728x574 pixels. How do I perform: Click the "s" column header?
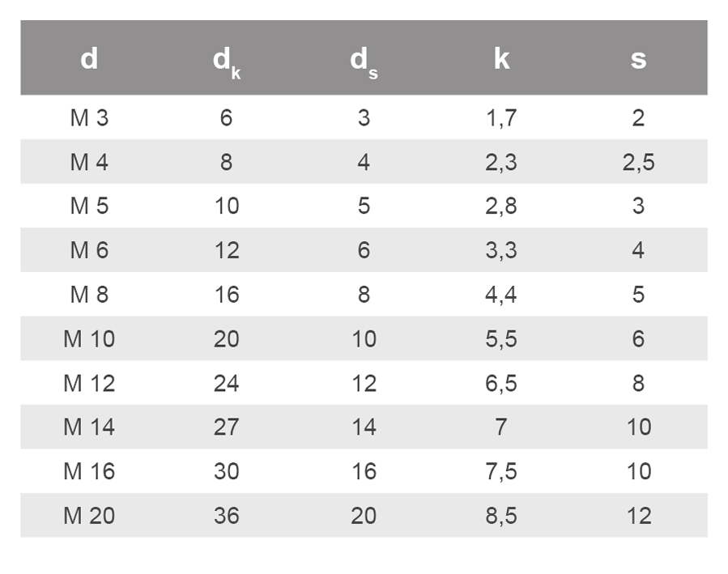(x=638, y=59)
